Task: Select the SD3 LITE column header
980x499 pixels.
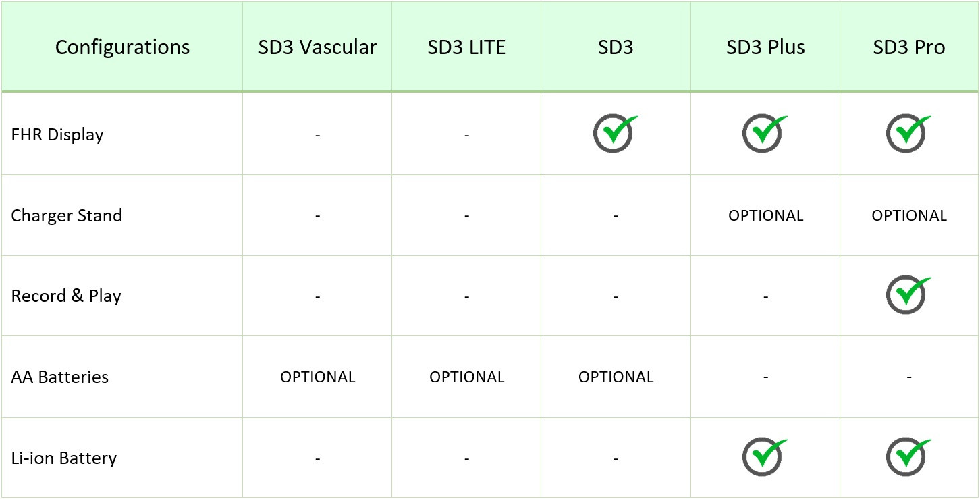Action: click(x=466, y=47)
